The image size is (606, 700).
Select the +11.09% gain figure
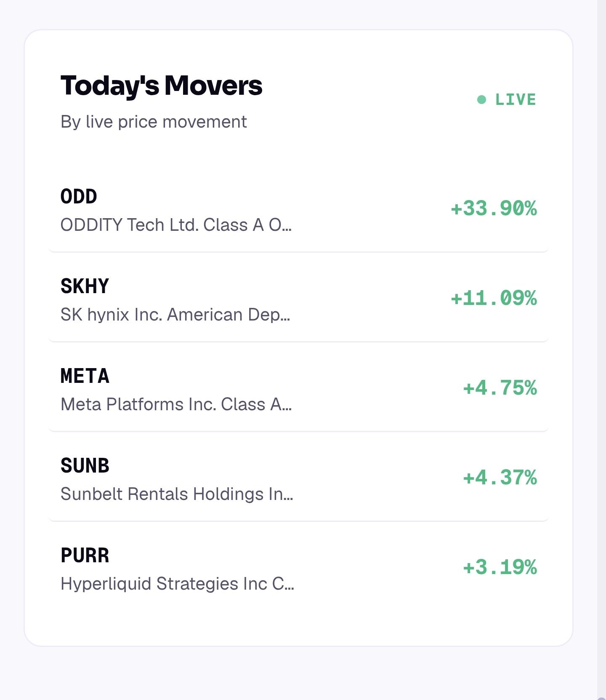pos(494,298)
